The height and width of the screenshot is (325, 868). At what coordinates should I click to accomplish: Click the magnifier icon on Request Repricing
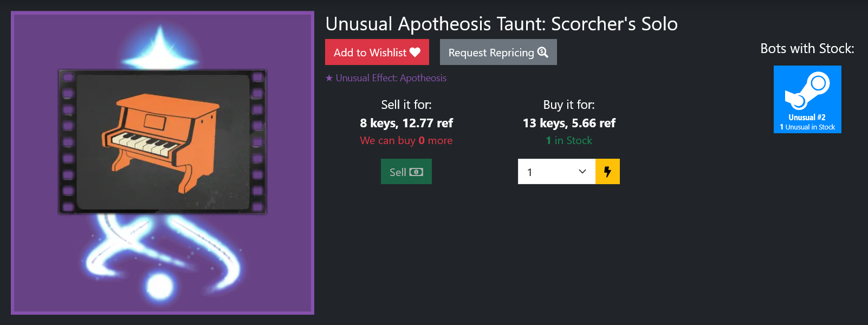(x=542, y=53)
